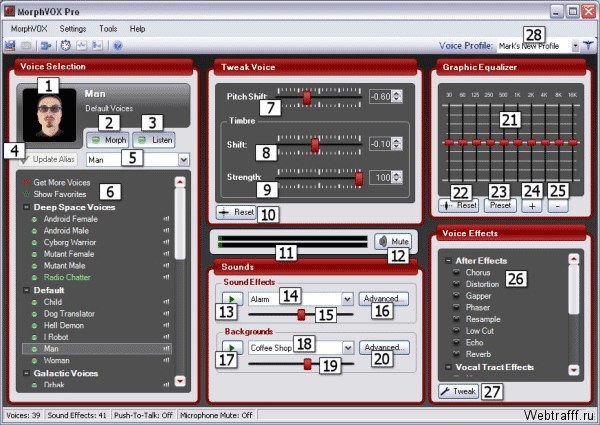Open the Alarm sound effects dropdown
This screenshot has width=600, height=425.
pyautogui.click(x=347, y=299)
